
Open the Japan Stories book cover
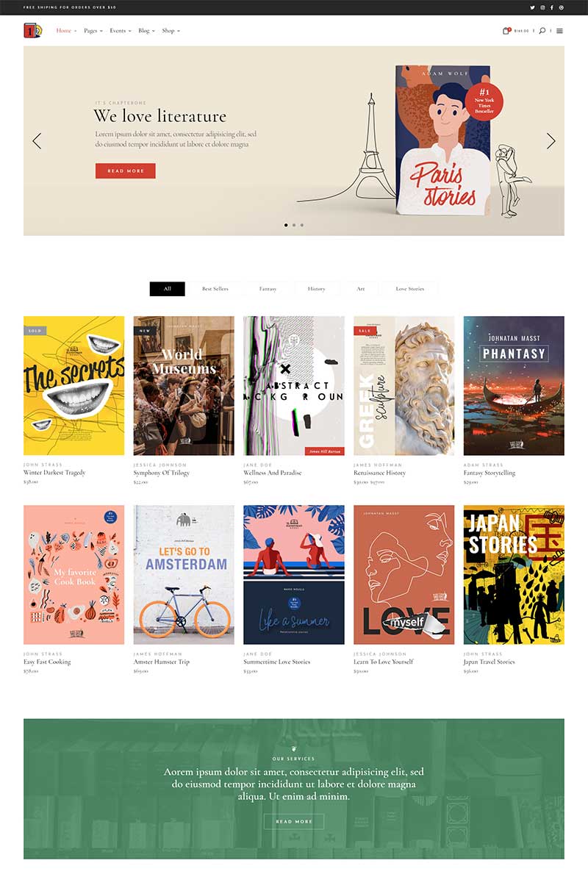pyautogui.click(x=514, y=574)
